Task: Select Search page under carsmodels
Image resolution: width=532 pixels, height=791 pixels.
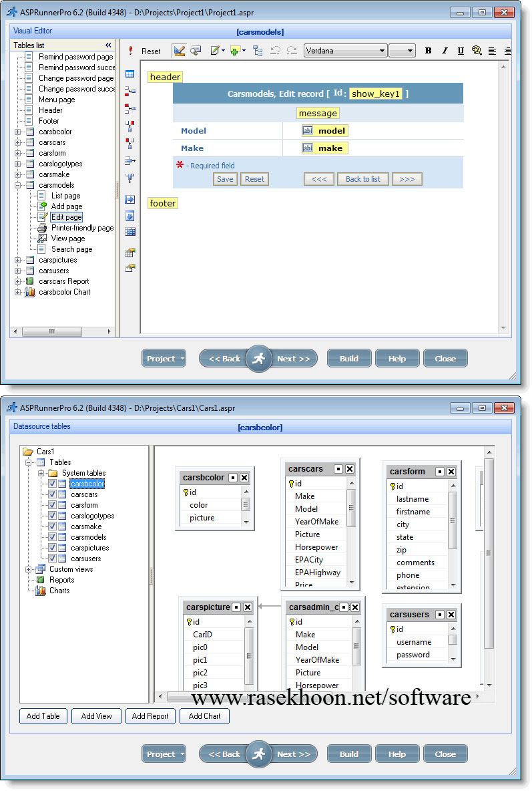Action: click(x=71, y=249)
